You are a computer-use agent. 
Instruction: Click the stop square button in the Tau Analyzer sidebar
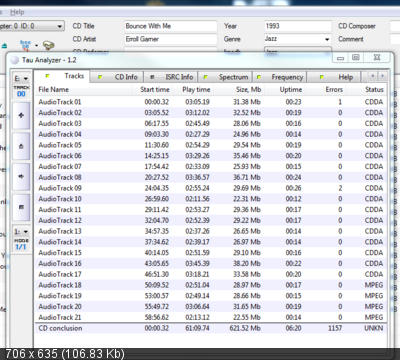(21, 207)
